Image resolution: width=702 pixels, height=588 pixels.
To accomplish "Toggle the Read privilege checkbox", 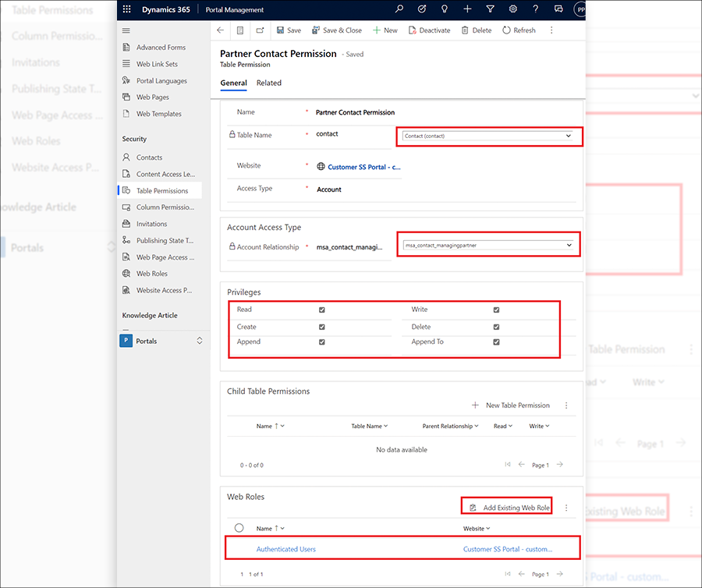I will click(322, 310).
